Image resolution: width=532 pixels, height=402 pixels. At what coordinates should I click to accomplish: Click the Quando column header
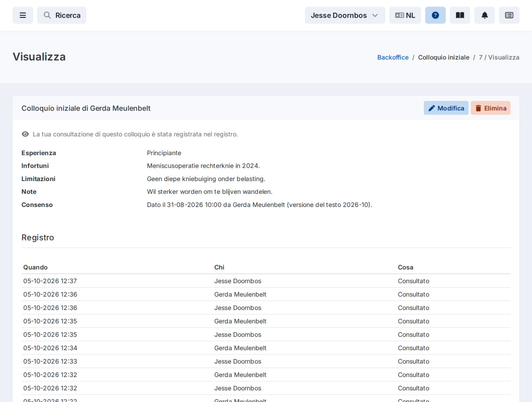tap(35, 267)
